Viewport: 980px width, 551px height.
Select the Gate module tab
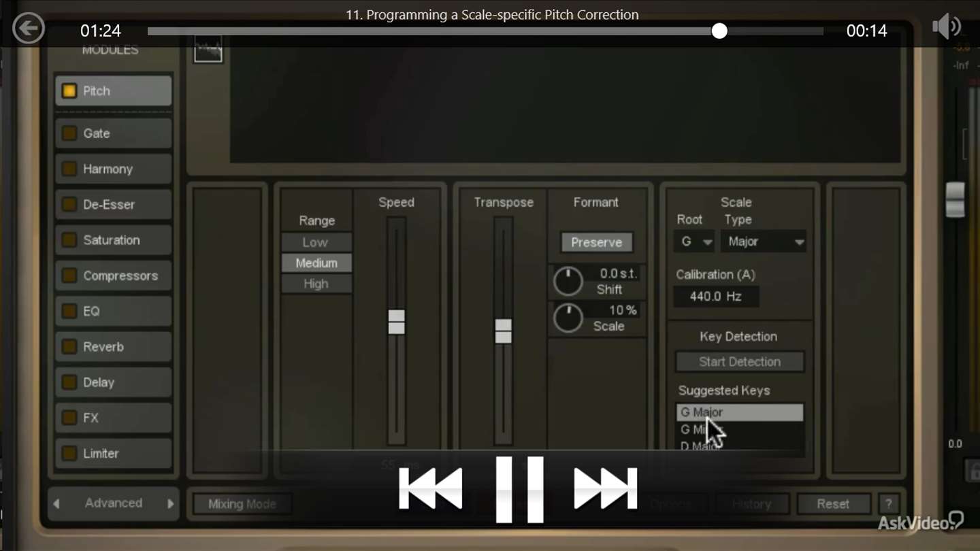pos(113,133)
